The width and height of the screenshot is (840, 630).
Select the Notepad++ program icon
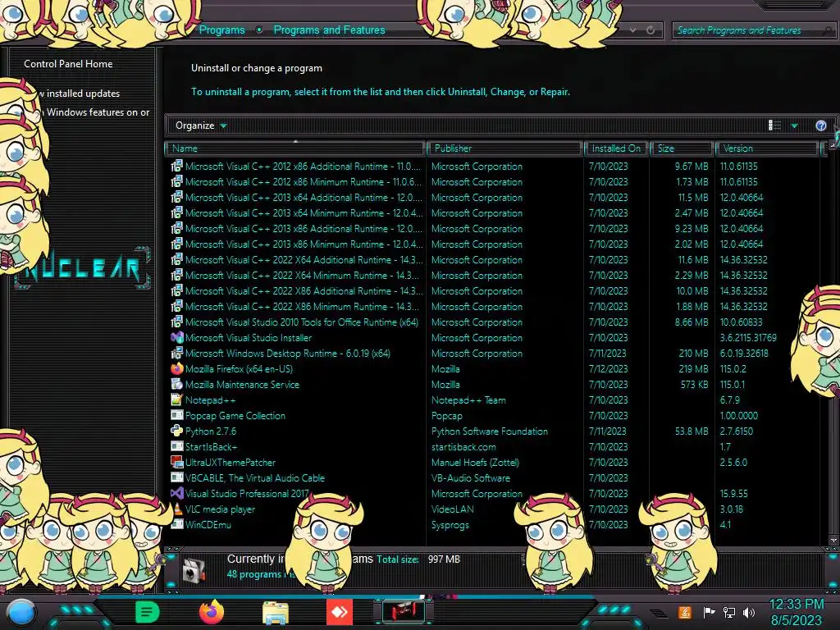177,399
